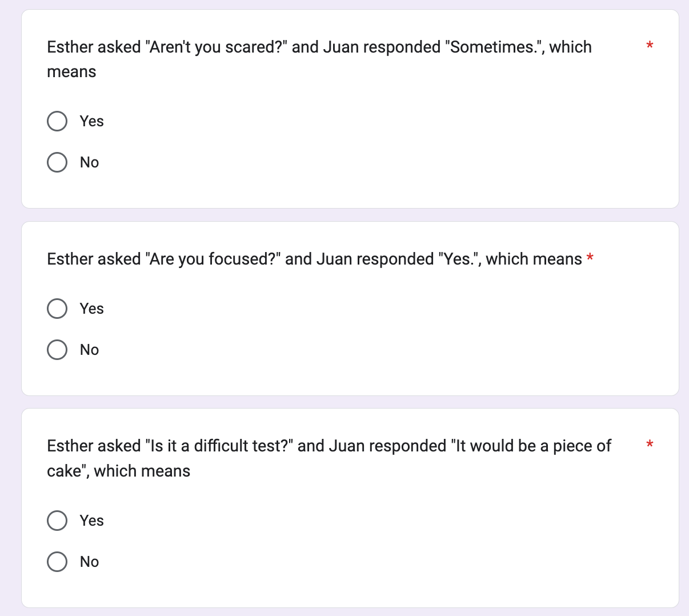
Task: Select No radio for "Aren't you scared?" question
Action: pyautogui.click(x=57, y=162)
